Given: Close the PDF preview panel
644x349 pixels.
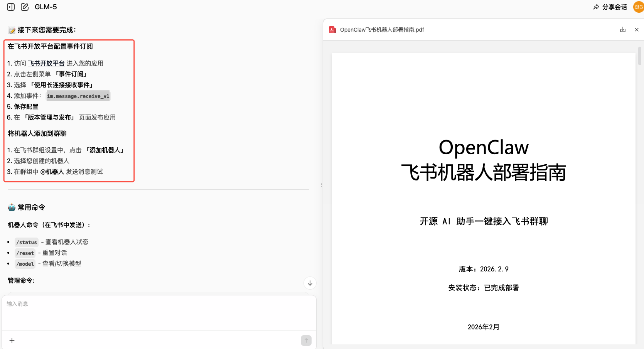Looking at the screenshot, I should tap(637, 29).
